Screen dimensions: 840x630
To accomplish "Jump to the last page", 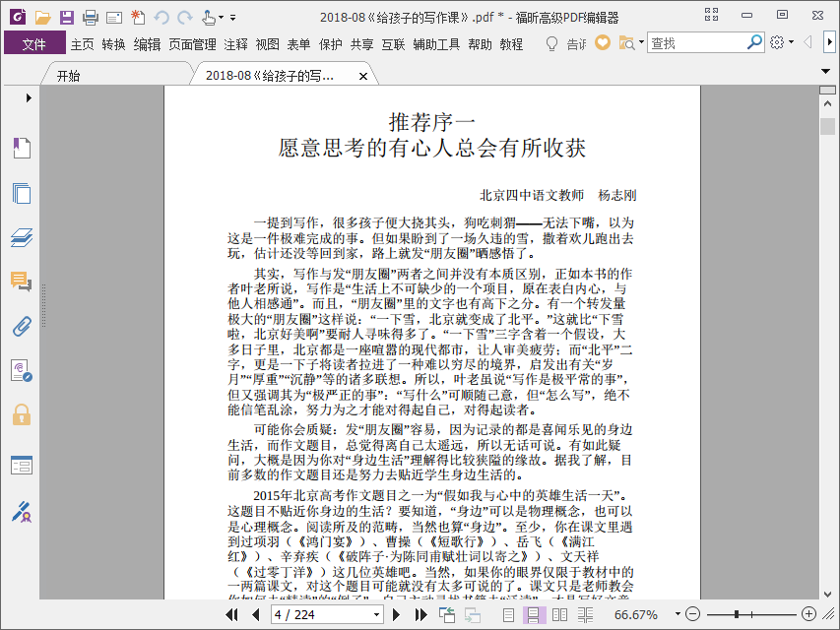I will [421, 614].
